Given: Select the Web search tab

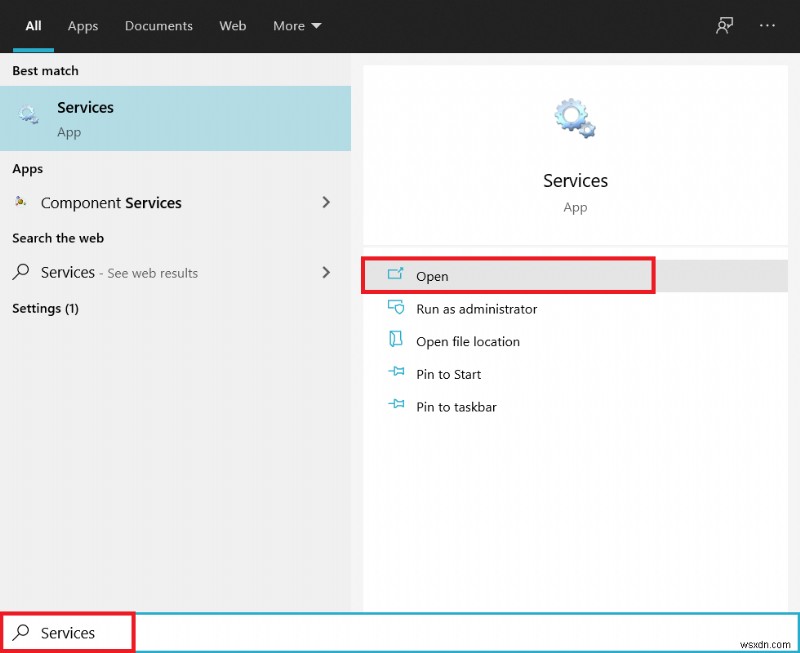Looking at the screenshot, I should click(x=232, y=26).
